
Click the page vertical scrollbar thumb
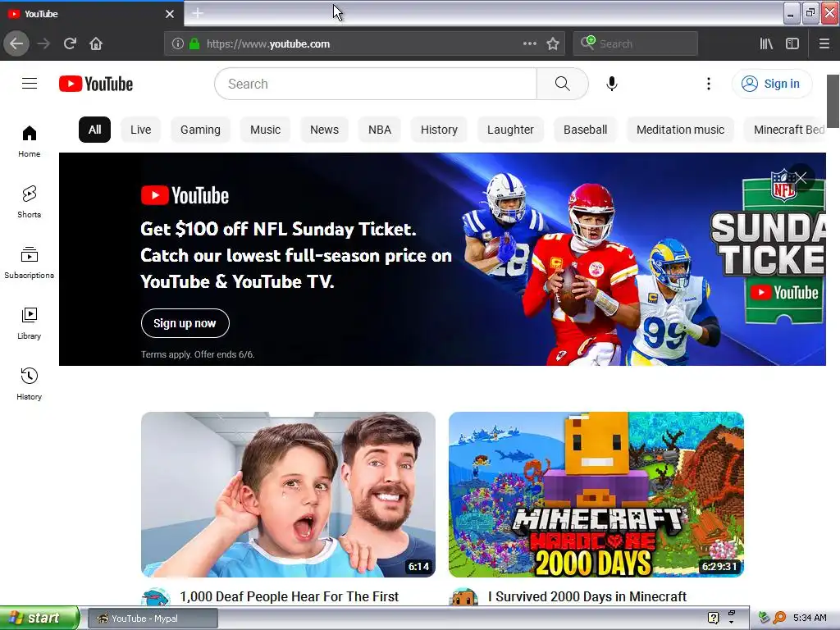coord(833,101)
